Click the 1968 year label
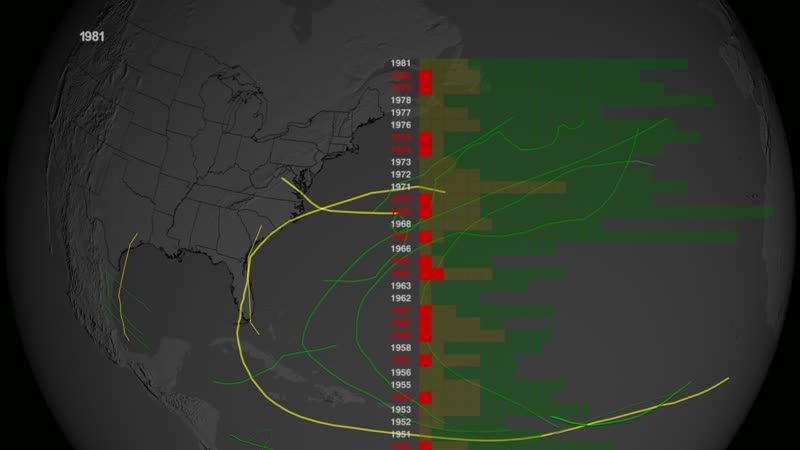Viewport: 800px width, 450px height. click(401, 224)
